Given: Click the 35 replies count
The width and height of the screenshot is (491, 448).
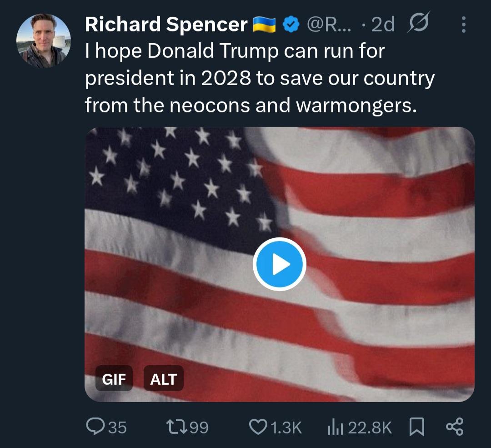Looking at the screenshot, I should coord(118,427).
